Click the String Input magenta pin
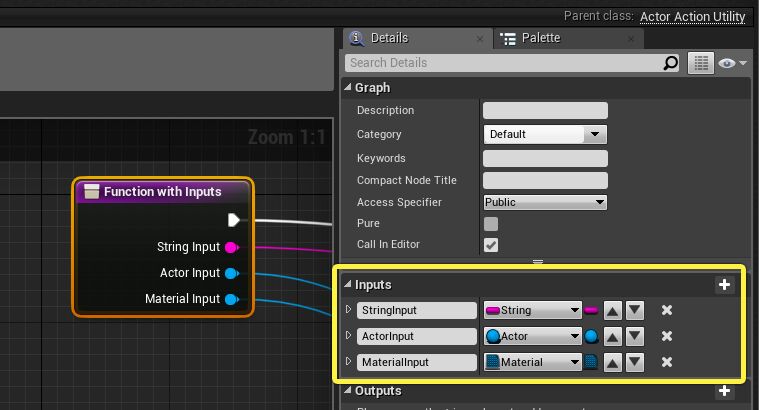Image resolution: width=759 pixels, height=410 pixels. pyautogui.click(x=232, y=247)
